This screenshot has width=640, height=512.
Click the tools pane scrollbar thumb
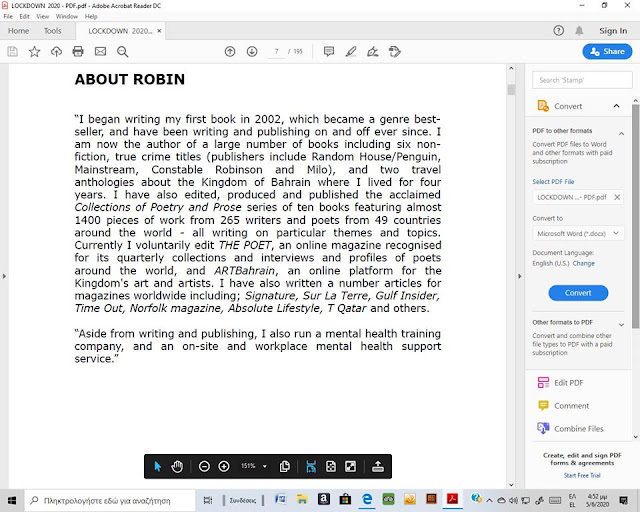coord(636,216)
